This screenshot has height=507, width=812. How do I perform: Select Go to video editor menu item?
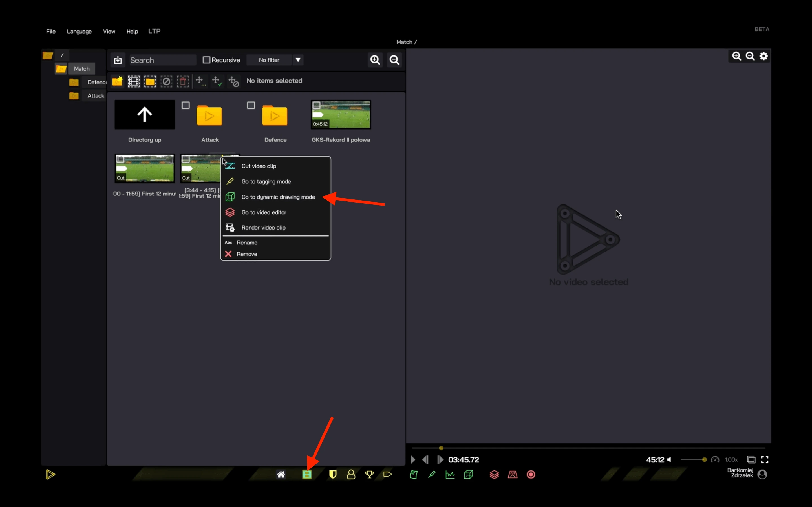click(264, 212)
